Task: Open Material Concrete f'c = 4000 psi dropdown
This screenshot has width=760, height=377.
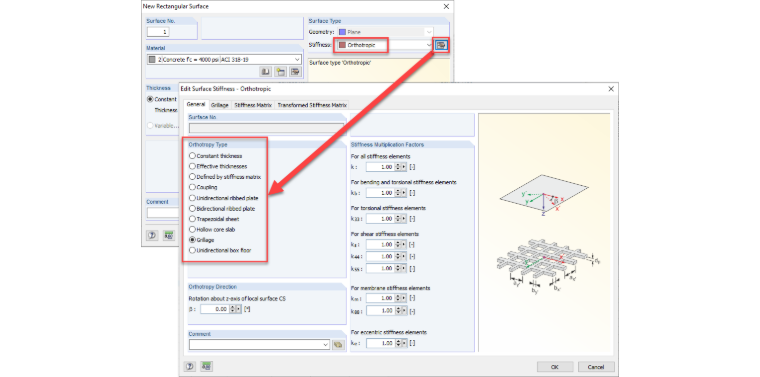Action: coord(297,60)
